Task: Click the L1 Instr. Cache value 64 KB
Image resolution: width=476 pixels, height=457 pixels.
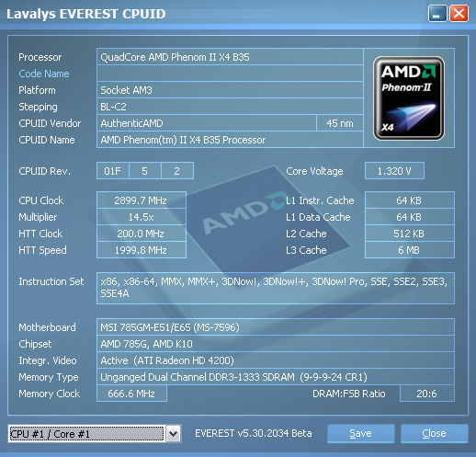Action: (410, 200)
